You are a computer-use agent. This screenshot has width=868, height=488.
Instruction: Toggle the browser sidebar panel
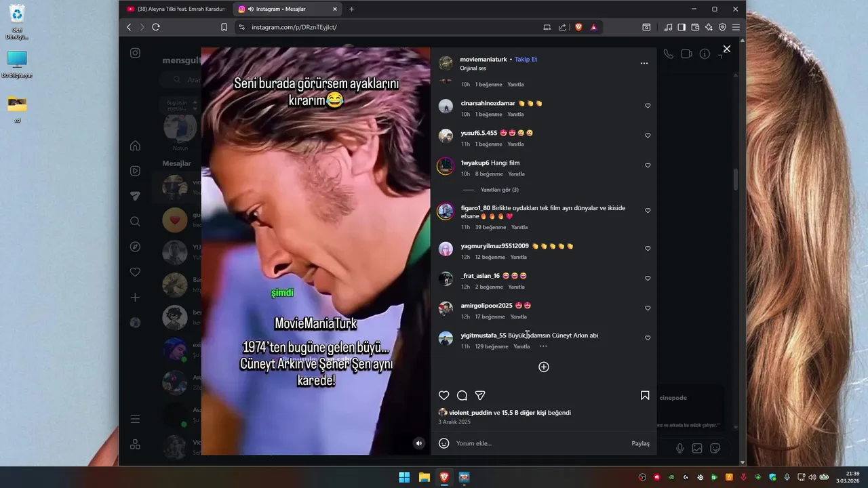[x=682, y=27]
